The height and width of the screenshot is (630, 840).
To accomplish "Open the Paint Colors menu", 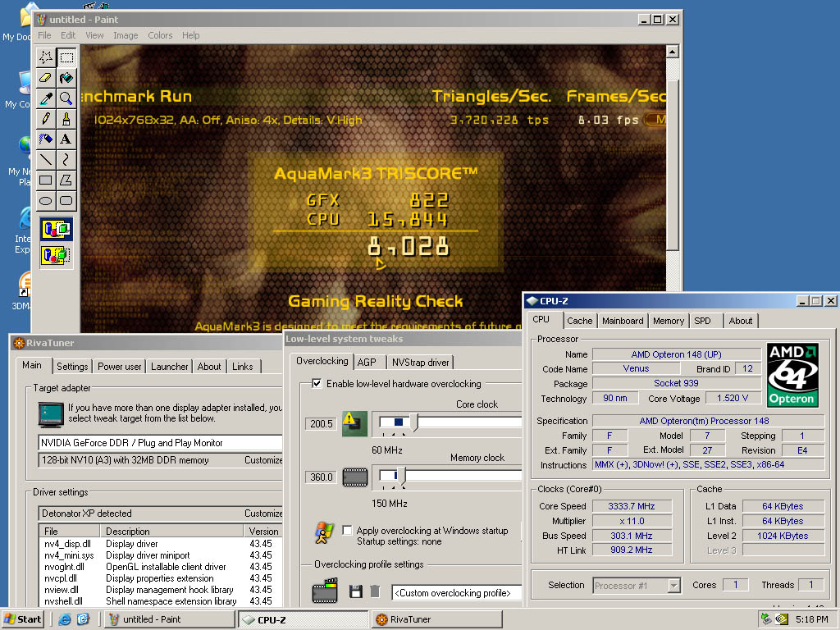I will point(160,35).
